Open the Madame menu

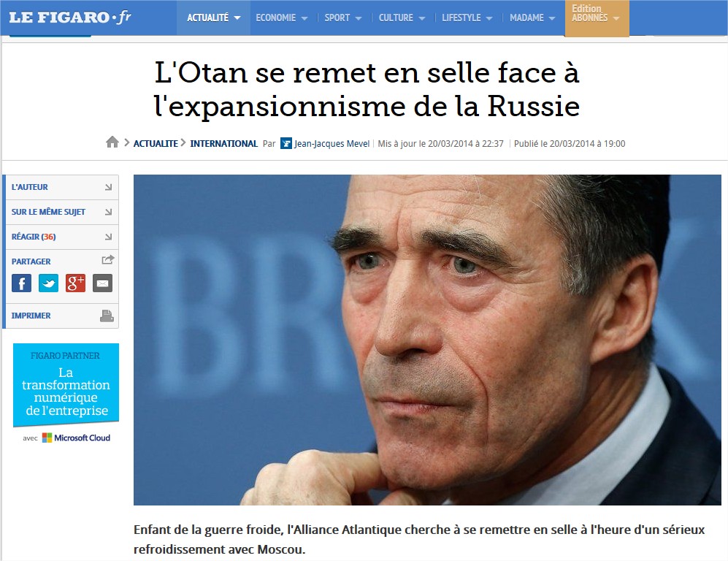[x=532, y=18]
